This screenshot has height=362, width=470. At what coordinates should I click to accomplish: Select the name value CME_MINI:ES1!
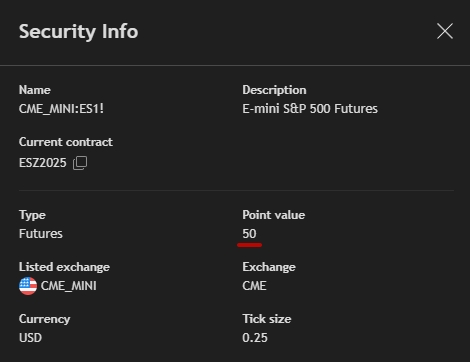pyautogui.click(x=61, y=109)
